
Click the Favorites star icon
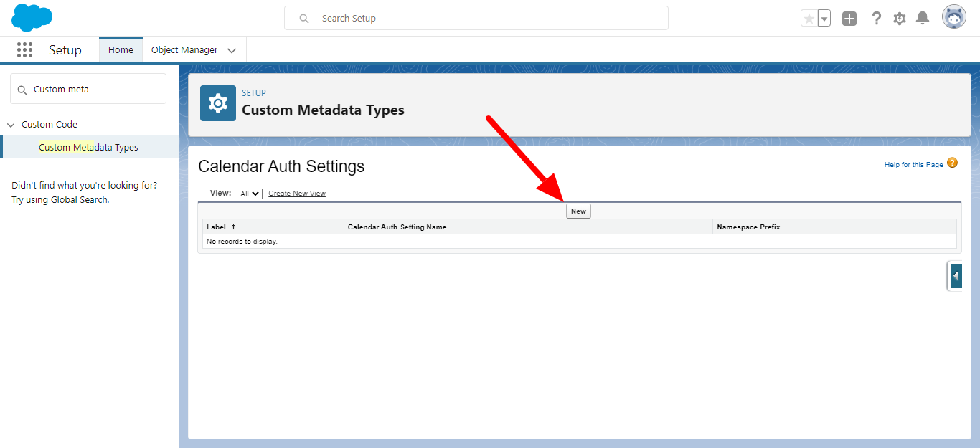pyautogui.click(x=809, y=19)
